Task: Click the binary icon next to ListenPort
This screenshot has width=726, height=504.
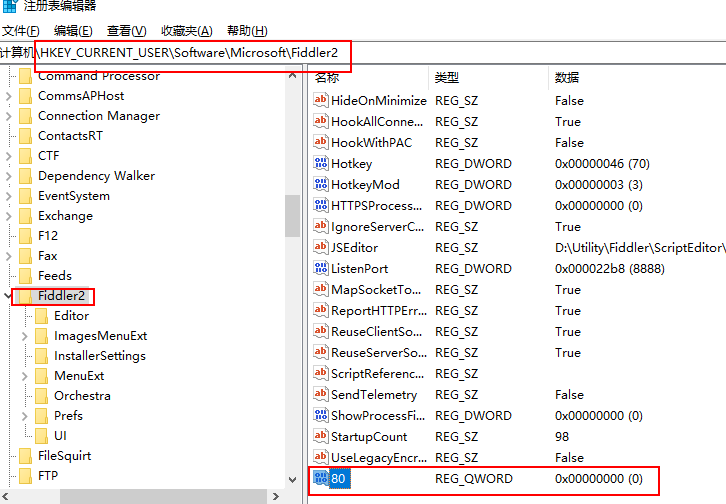Action: [x=320, y=268]
